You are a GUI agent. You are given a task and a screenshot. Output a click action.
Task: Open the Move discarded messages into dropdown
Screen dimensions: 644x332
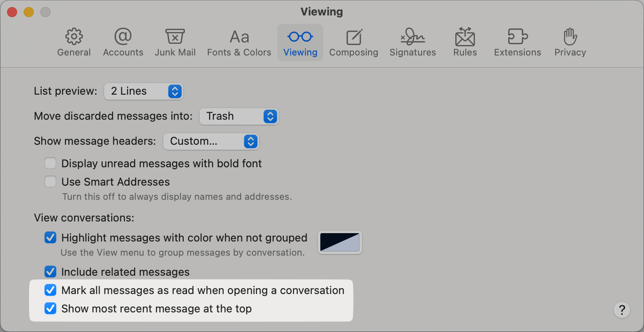click(239, 116)
